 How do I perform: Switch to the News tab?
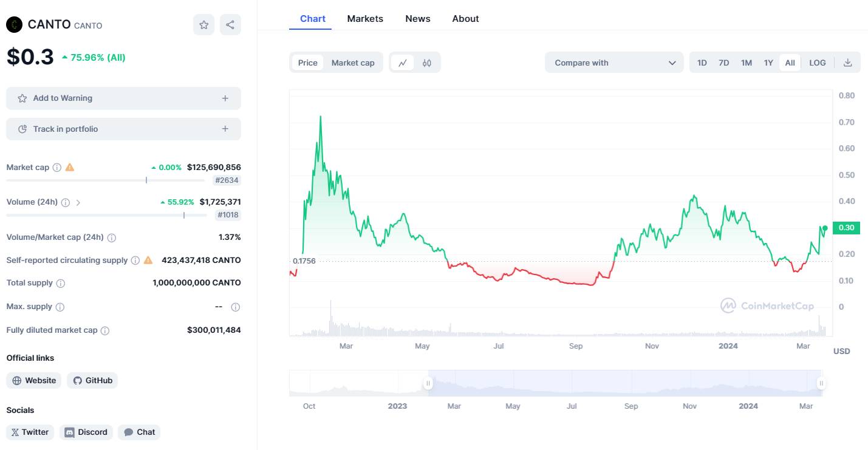click(x=418, y=18)
